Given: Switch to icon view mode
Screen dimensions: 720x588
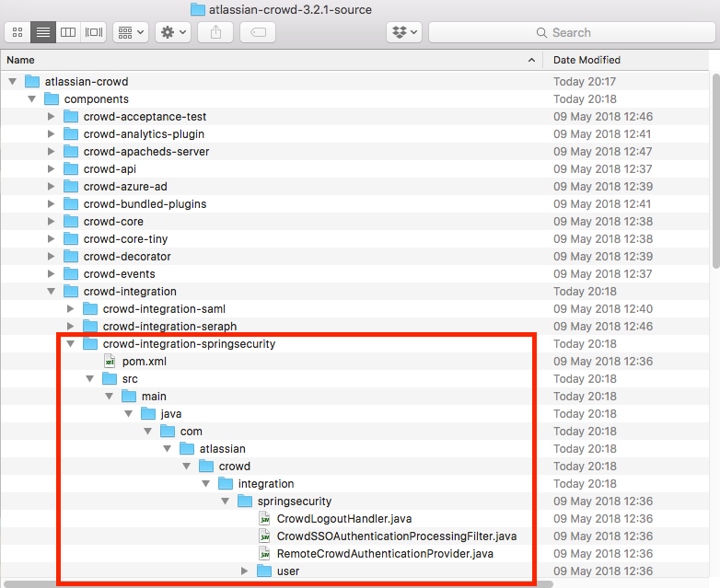Looking at the screenshot, I should [17, 32].
